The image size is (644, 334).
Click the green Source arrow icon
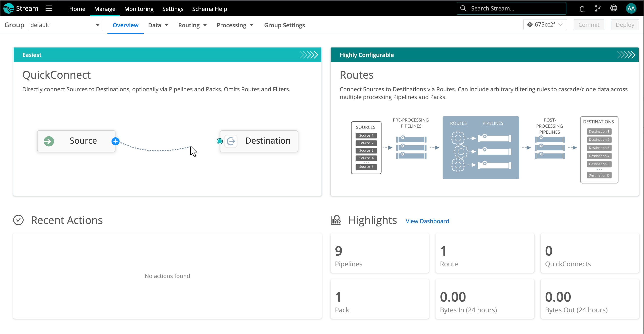(x=49, y=141)
